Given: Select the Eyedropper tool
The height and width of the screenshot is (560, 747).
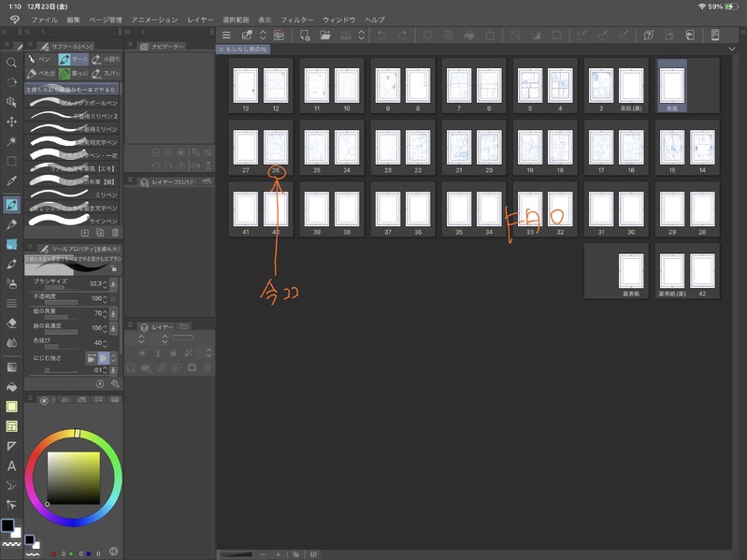Looking at the screenshot, I should (11, 181).
